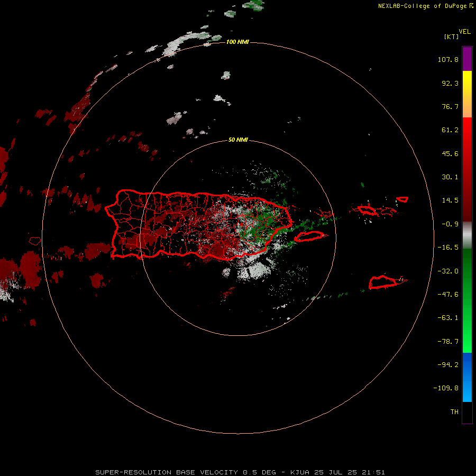Click the purple segment of the velocity color bar
Screen dimensions: 476x476
pos(467,59)
